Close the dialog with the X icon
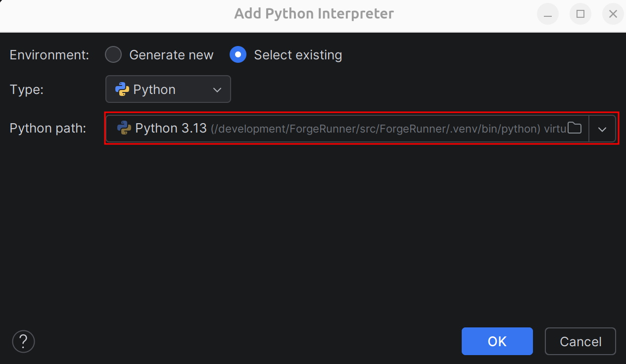Image resolution: width=626 pixels, height=364 pixels. [613, 14]
